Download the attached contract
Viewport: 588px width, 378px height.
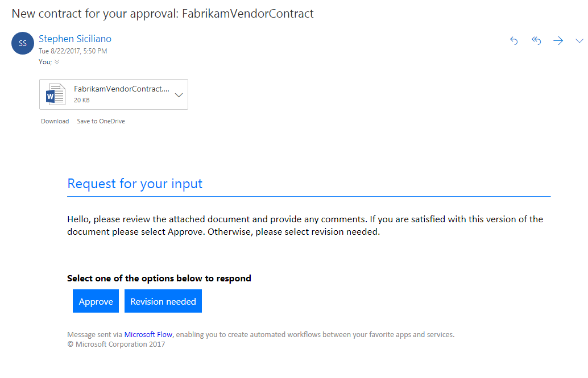coord(55,121)
